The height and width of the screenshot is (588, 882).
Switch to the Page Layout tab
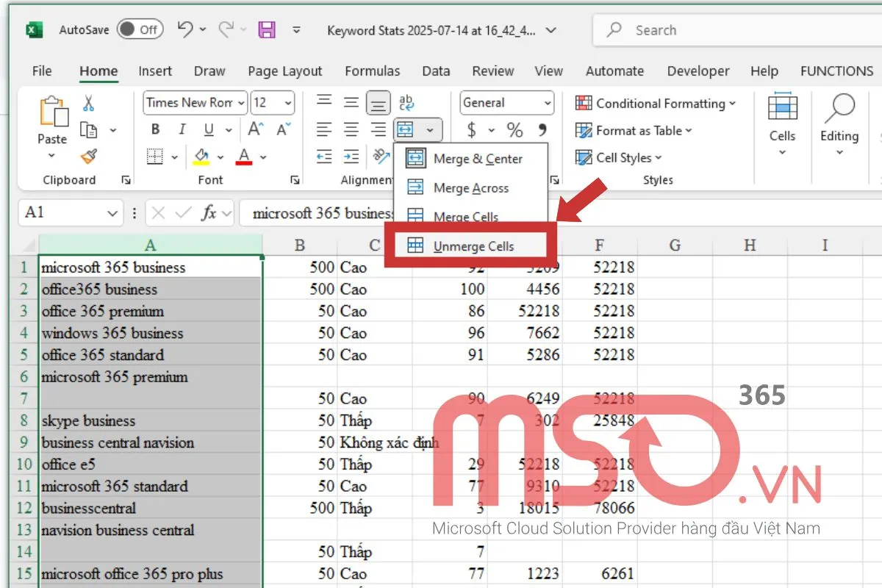pos(284,71)
